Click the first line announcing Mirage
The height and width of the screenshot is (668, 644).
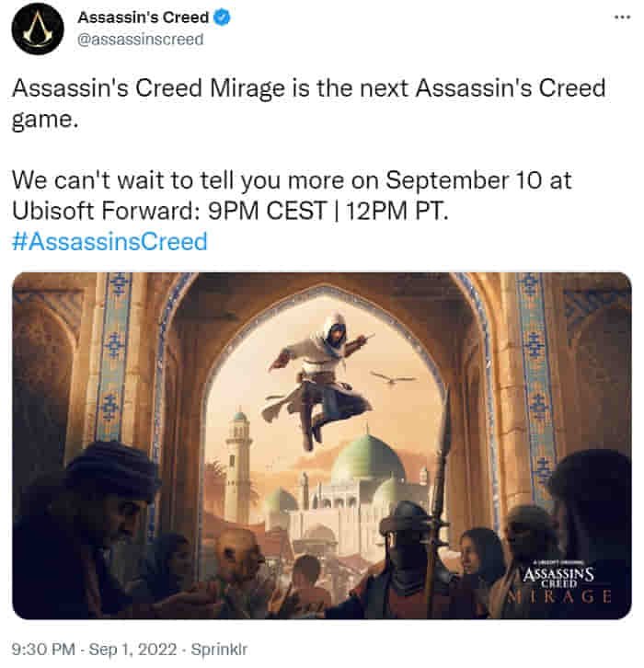308,104
